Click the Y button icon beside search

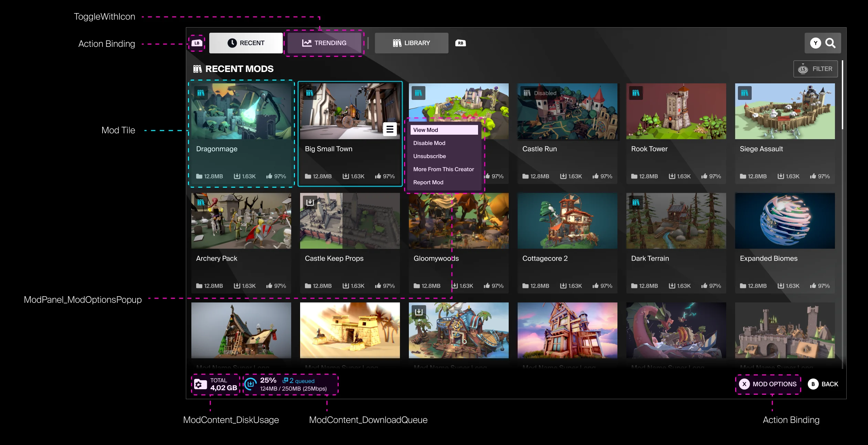coord(815,43)
